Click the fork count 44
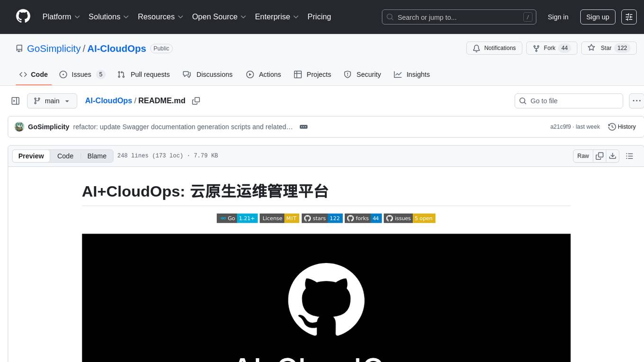 click(564, 48)
